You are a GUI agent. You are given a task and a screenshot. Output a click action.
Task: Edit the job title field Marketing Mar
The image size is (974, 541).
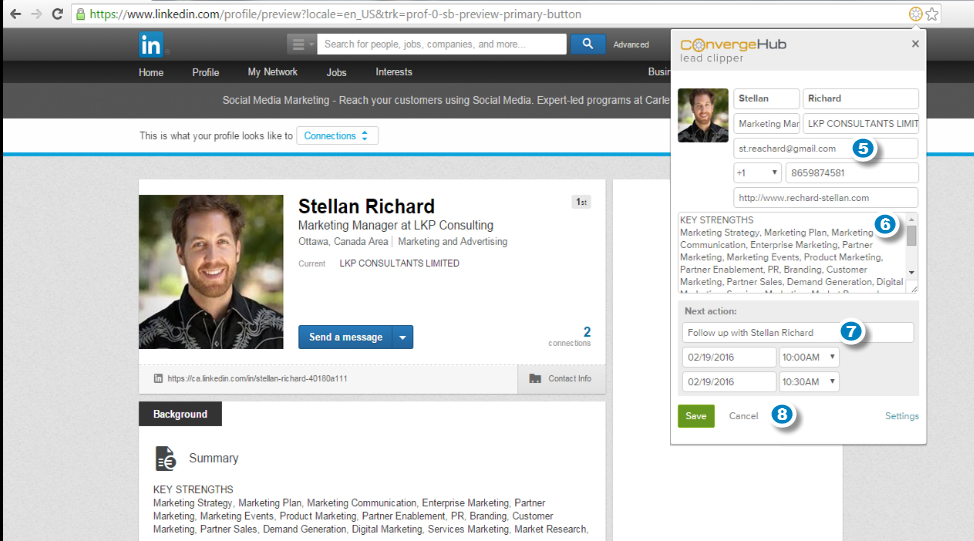pyautogui.click(x=767, y=124)
